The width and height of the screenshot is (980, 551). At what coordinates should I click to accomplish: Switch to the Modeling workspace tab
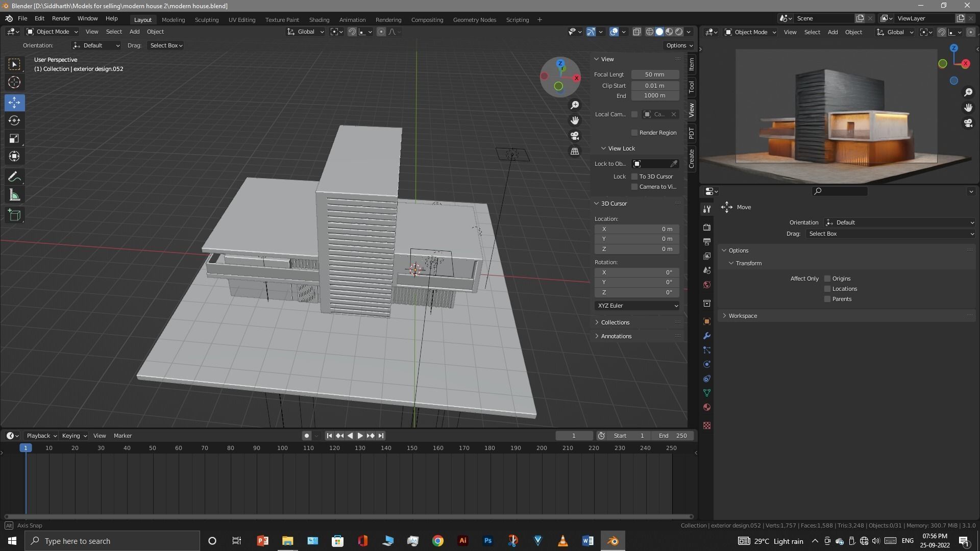click(173, 20)
